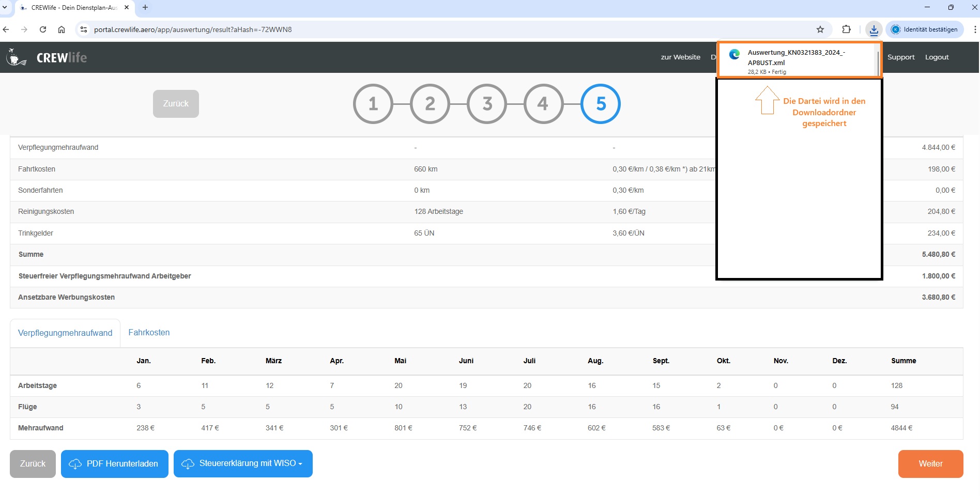Click the Mehraufwand total 4844 € cell

click(901, 428)
